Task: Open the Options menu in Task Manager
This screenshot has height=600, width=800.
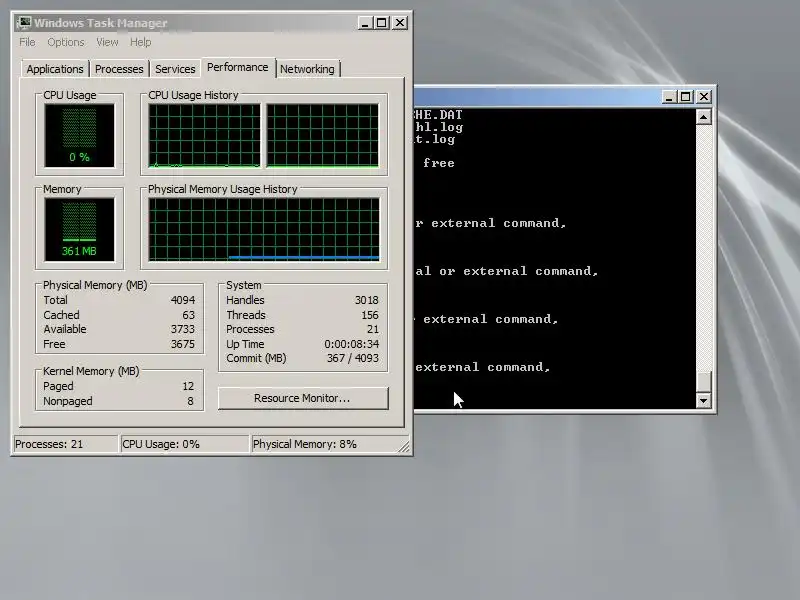Action: [66, 42]
